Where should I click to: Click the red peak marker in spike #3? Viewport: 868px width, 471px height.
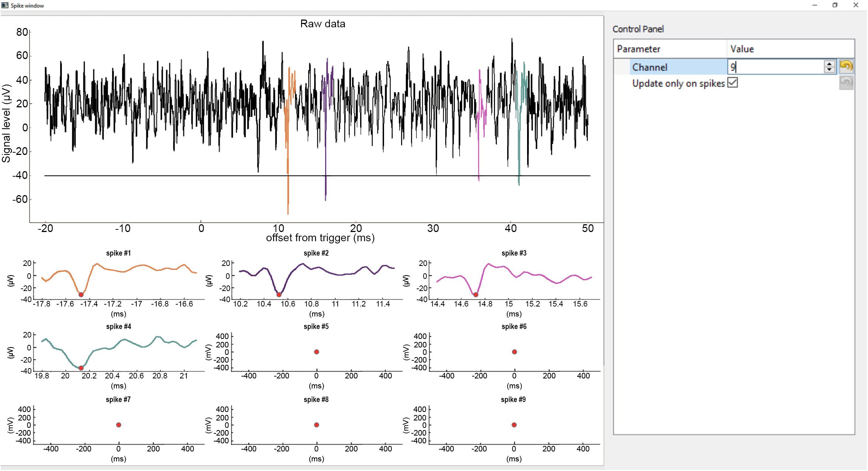(476, 294)
